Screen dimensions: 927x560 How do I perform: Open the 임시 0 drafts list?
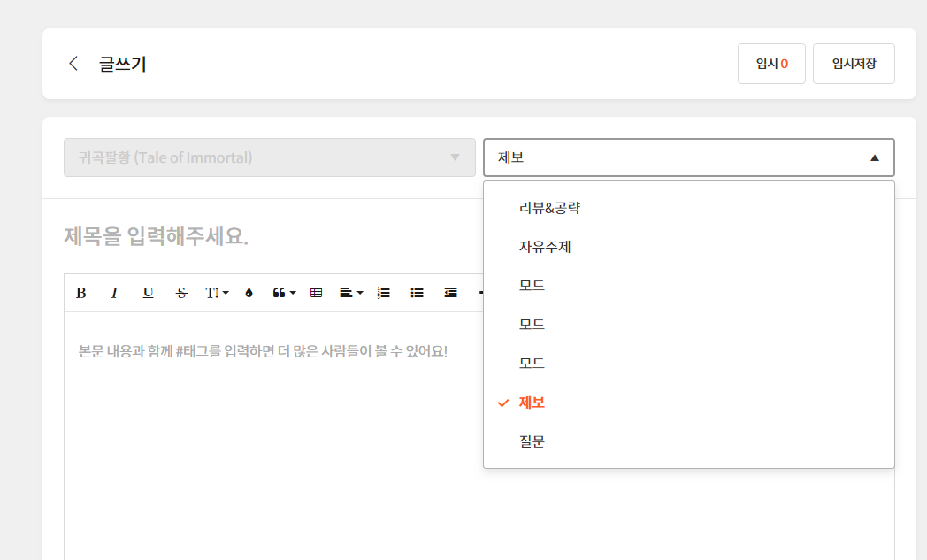pyautogui.click(x=771, y=64)
